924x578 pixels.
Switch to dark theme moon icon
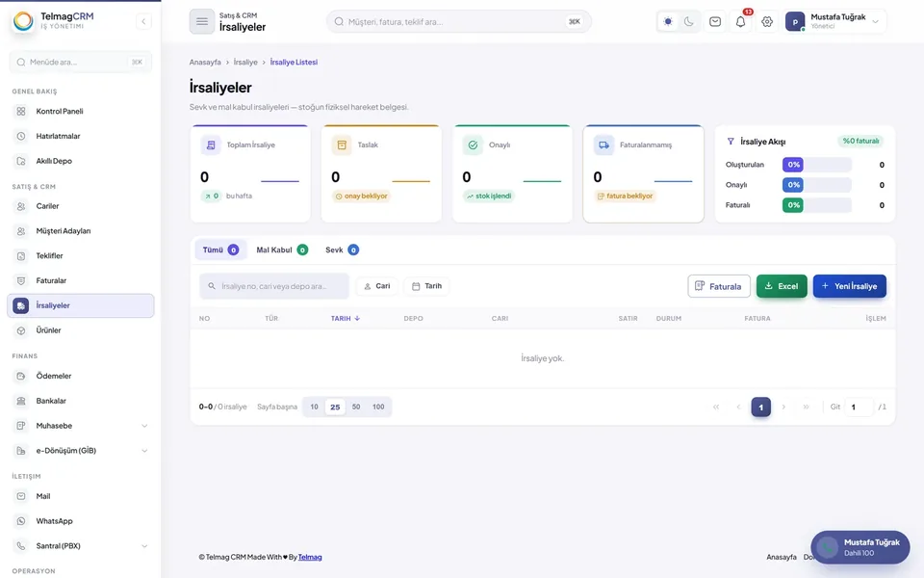(689, 22)
